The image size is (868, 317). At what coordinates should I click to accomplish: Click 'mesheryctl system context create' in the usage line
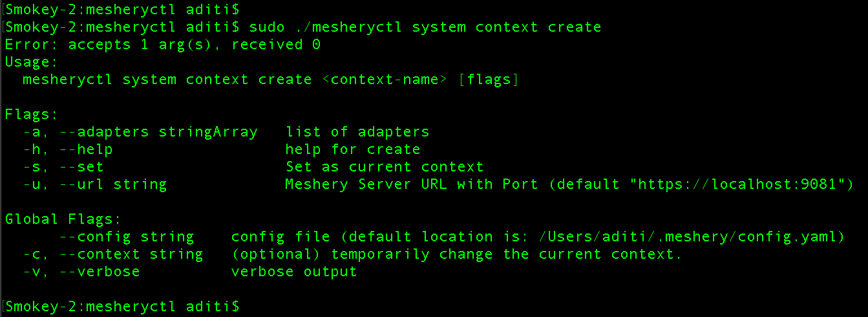[x=167, y=80]
